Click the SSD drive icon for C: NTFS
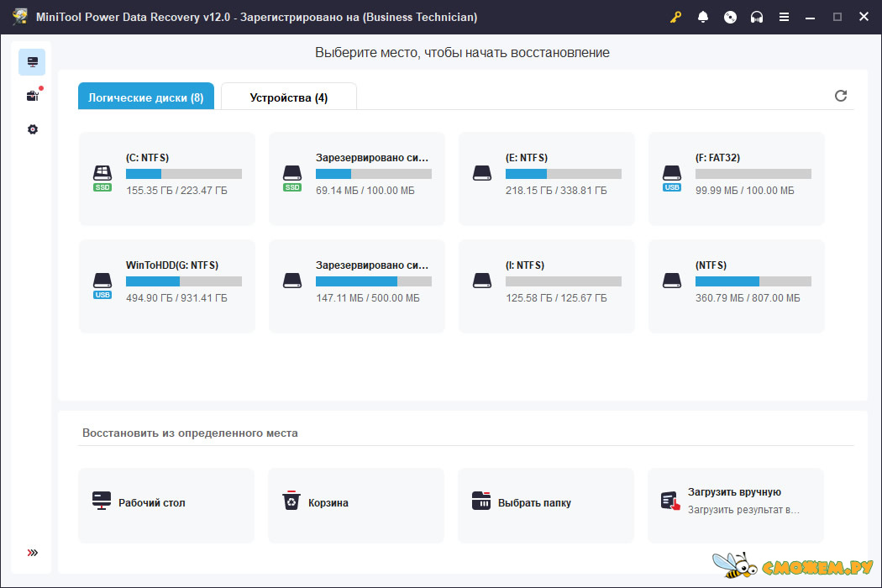Screen dimensions: 882x588 click(x=102, y=178)
